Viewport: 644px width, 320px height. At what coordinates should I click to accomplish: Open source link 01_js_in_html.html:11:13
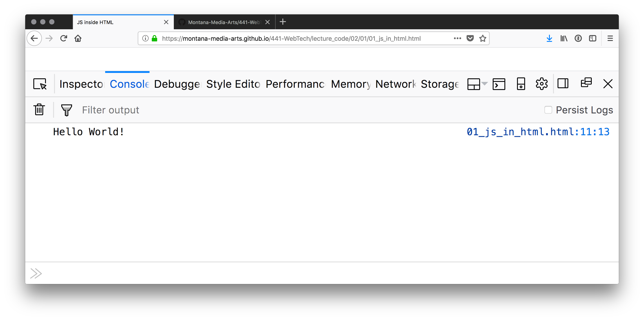538,132
